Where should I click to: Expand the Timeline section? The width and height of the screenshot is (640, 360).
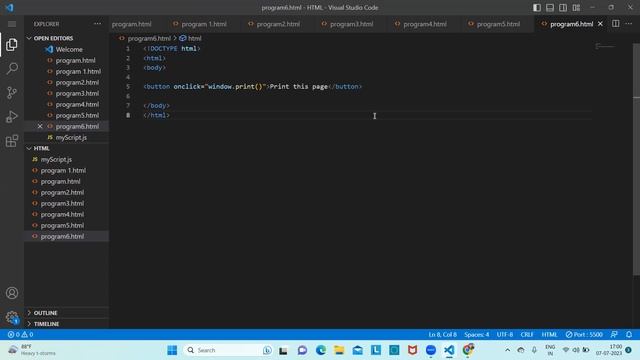tap(66, 324)
